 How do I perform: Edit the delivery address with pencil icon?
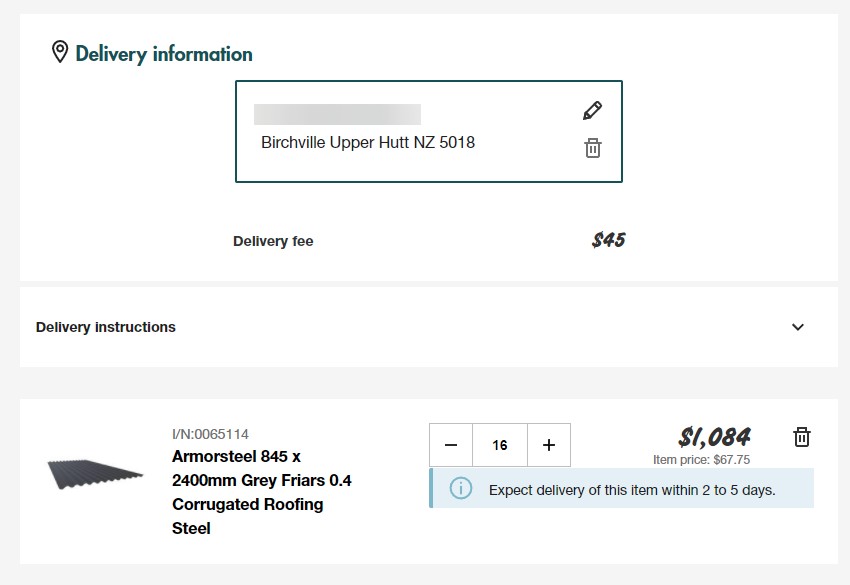pos(592,111)
